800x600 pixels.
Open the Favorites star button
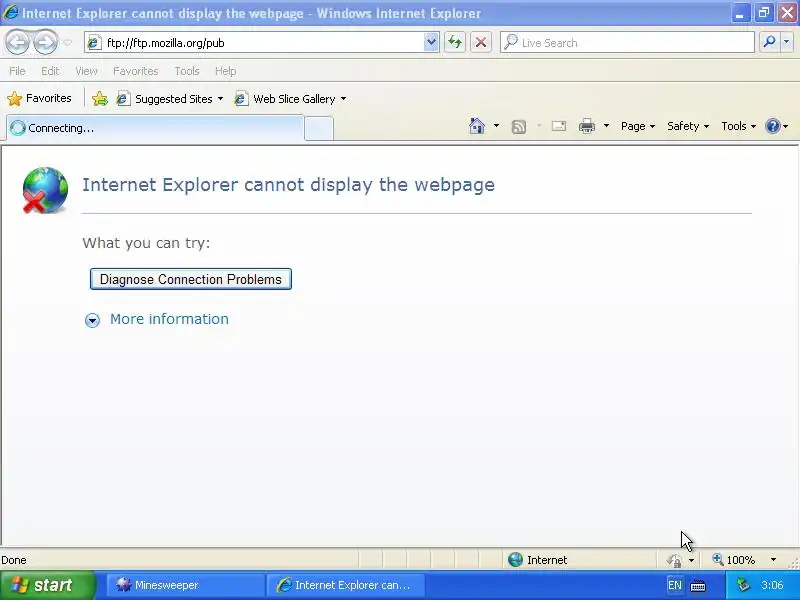click(x=39, y=98)
